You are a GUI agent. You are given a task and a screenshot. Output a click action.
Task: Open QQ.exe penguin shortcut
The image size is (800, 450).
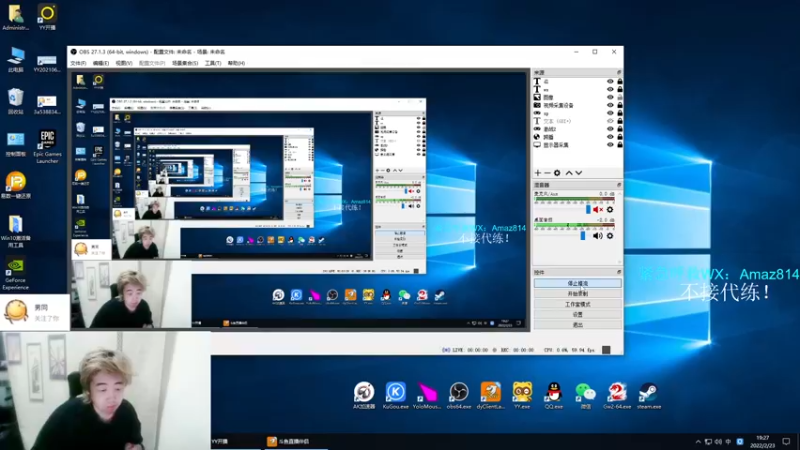pyautogui.click(x=554, y=395)
